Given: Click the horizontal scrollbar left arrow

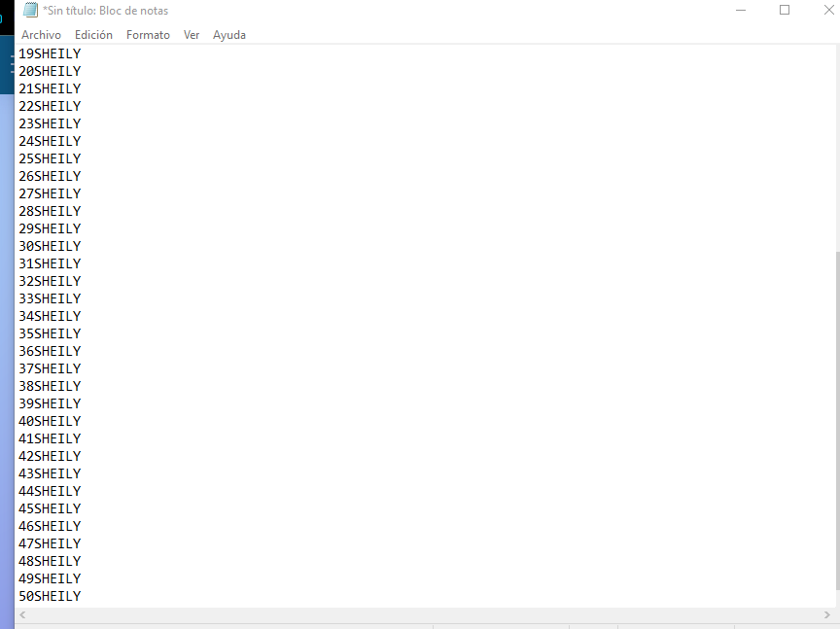Looking at the screenshot, I should [22, 614].
